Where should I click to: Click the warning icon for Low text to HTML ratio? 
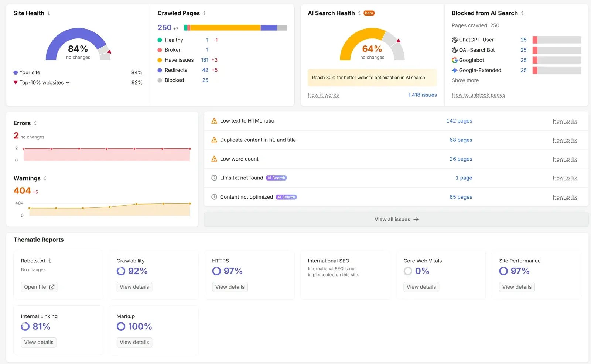214,121
